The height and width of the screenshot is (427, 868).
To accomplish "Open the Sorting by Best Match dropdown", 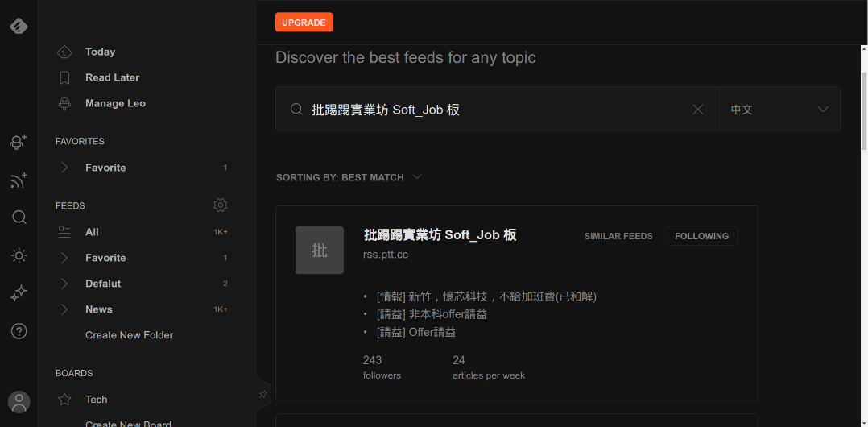I will pos(349,177).
